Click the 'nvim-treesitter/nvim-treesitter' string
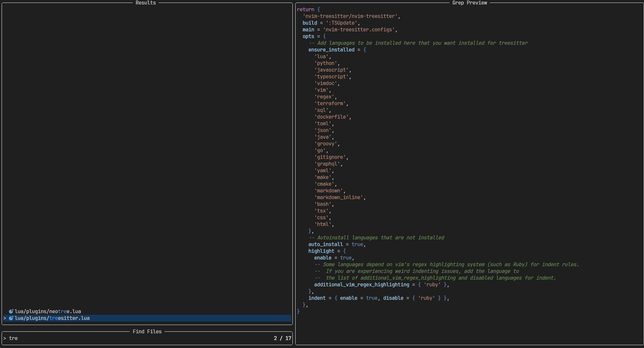This screenshot has width=644, height=348. [350, 16]
